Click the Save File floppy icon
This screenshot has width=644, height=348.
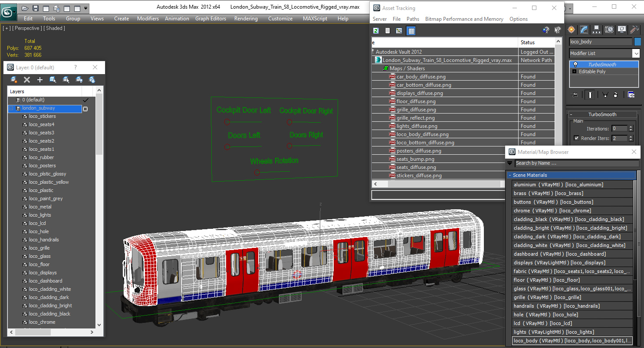tap(36, 8)
